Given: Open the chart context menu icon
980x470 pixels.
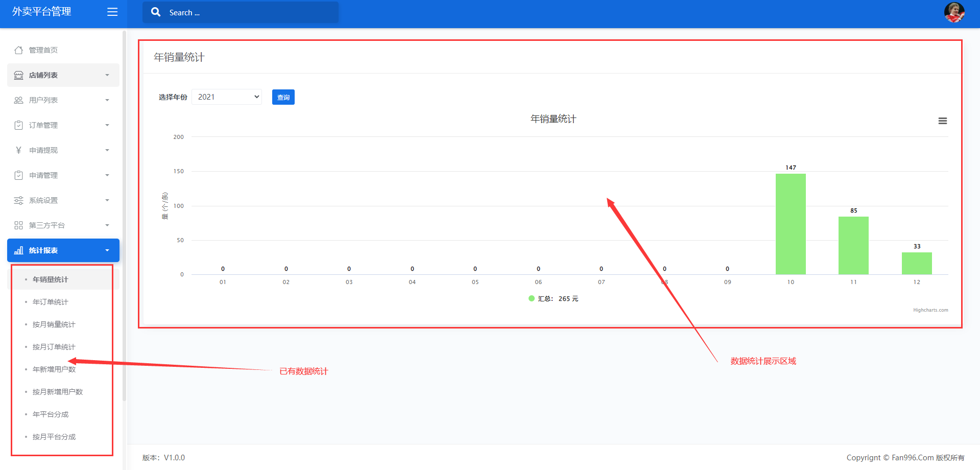Looking at the screenshot, I should click(x=943, y=121).
